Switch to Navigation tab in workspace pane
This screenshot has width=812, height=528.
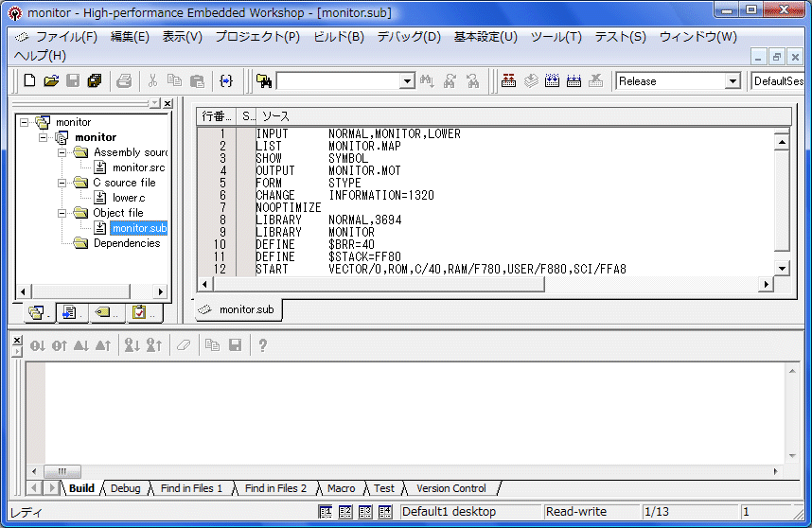coord(106,312)
